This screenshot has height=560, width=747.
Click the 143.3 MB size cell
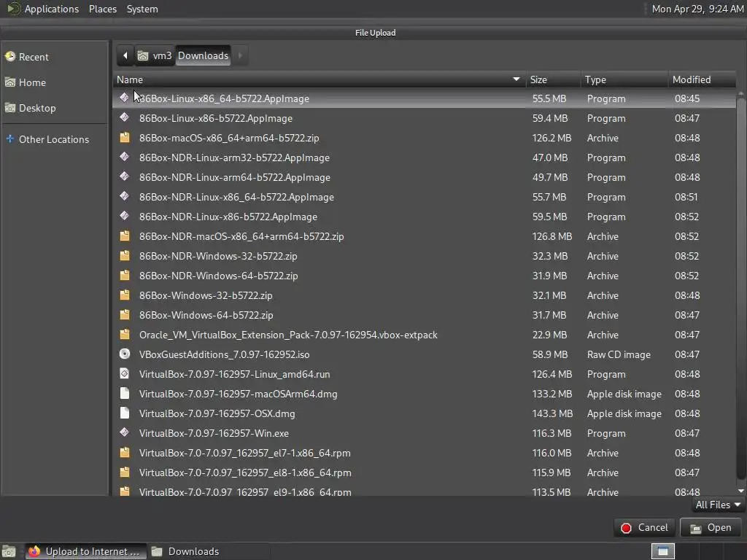tap(552, 413)
